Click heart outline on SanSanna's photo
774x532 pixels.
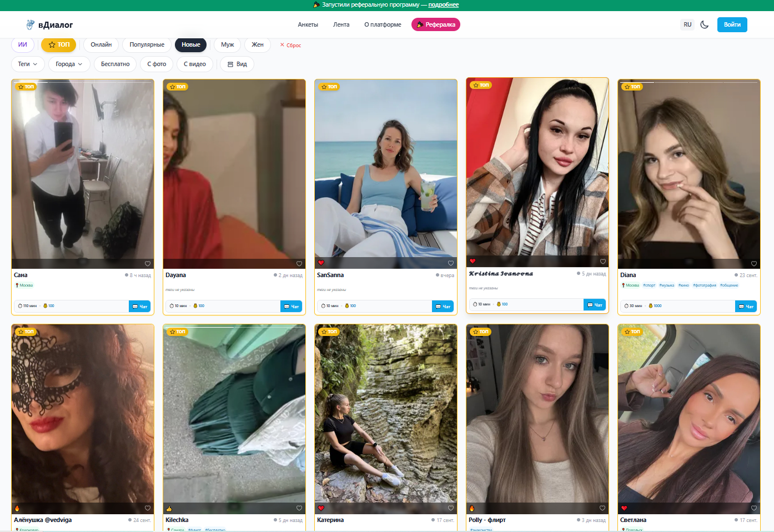pyautogui.click(x=451, y=264)
